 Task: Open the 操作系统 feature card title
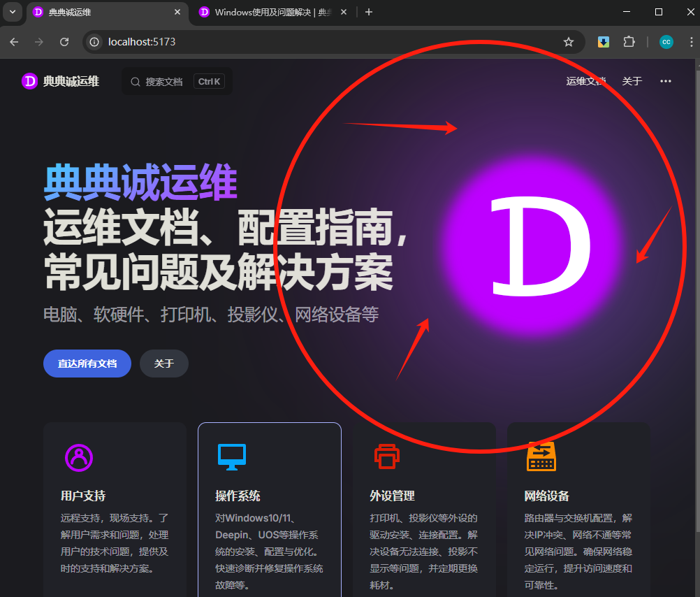pyautogui.click(x=238, y=496)
